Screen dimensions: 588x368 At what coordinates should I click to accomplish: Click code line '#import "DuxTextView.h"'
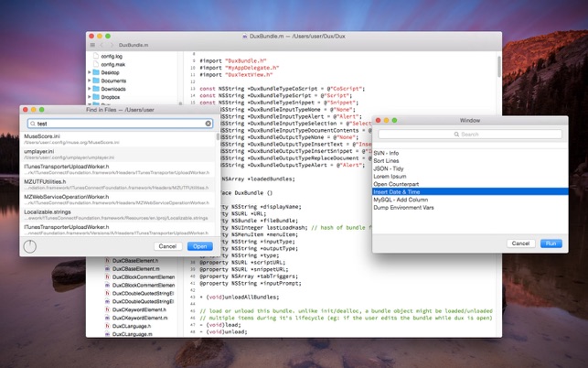tap(236, 75)
